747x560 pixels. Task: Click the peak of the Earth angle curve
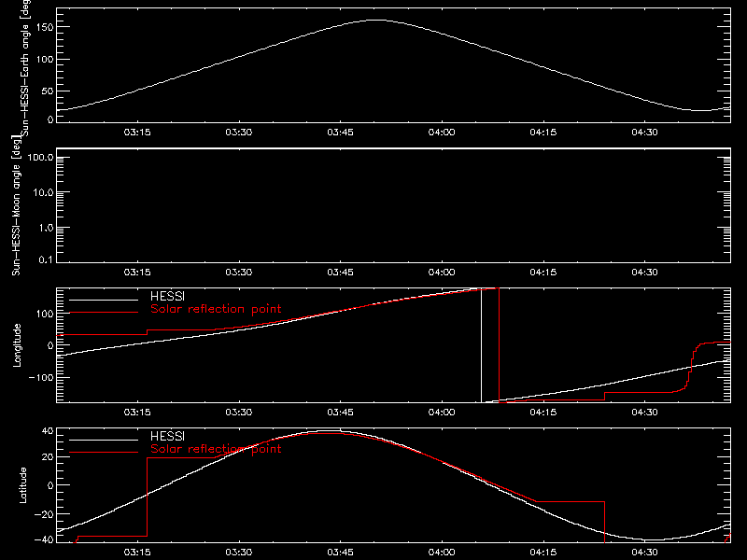[376, 20]
